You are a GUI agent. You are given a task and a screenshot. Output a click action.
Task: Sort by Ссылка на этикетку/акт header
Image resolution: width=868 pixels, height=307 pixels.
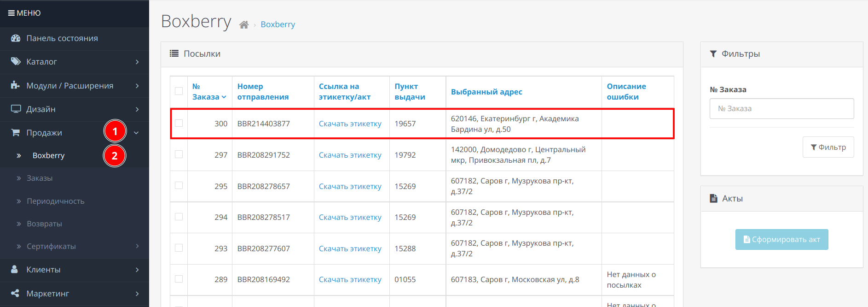pyautogui.click(x=345, y=92)
